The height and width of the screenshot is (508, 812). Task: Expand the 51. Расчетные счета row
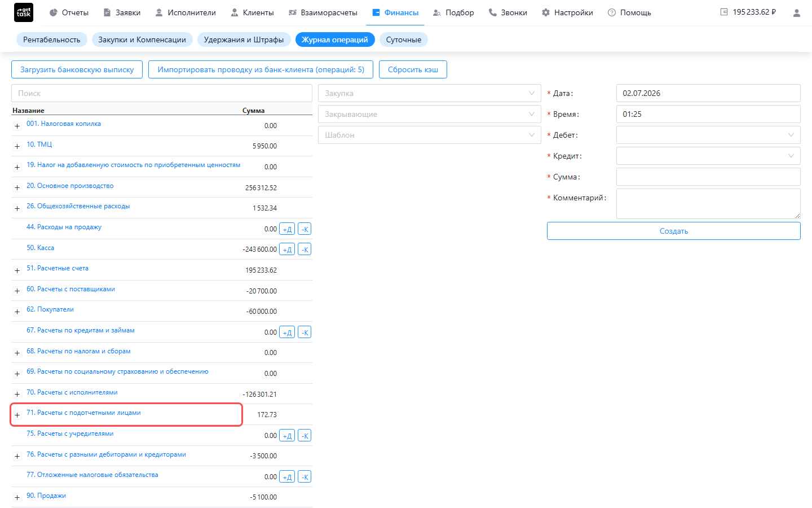click(x=17, y=270)
